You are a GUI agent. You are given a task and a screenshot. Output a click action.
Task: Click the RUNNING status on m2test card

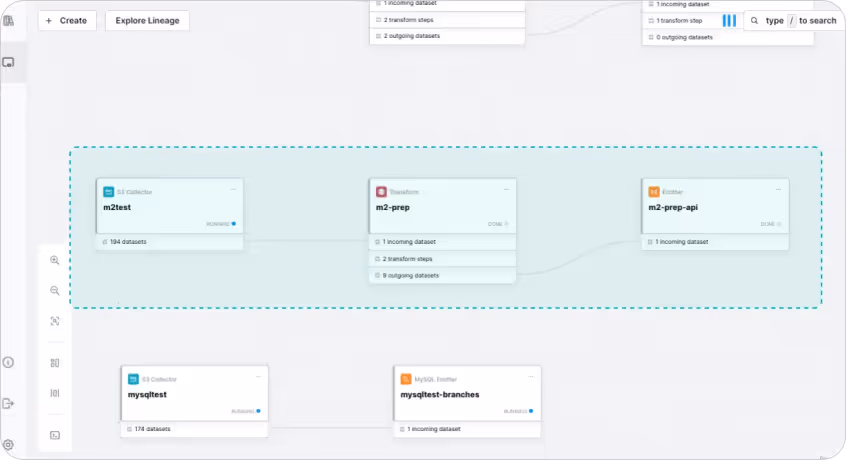pyautogui.click(x=221, y=224)
